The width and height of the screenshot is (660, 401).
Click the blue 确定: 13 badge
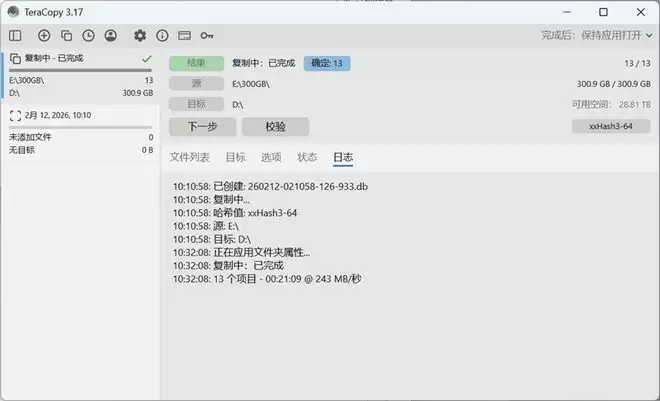(327, 63)
